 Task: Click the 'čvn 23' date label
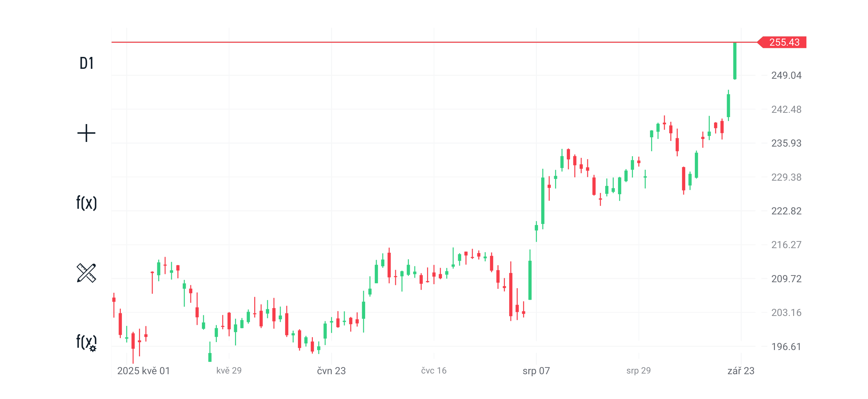click(331, 371)
